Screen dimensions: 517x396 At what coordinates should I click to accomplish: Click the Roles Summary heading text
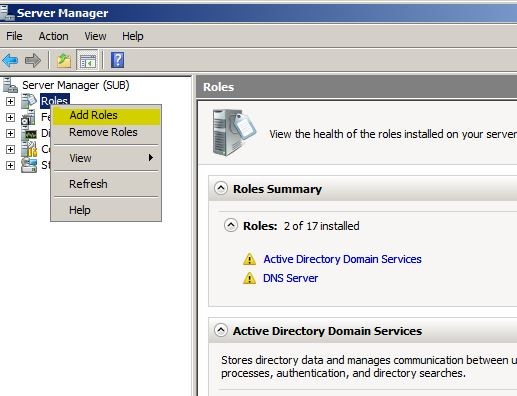pos(277,189)
